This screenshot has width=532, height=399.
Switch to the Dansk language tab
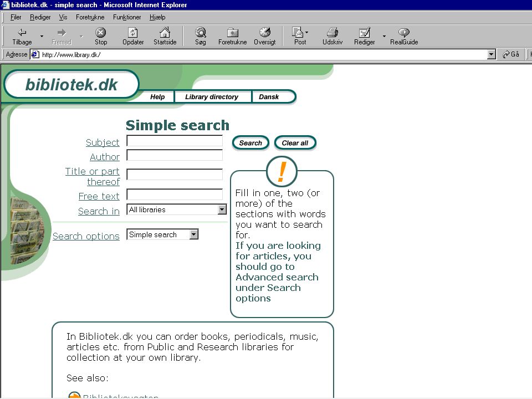[x=269, y=96]
